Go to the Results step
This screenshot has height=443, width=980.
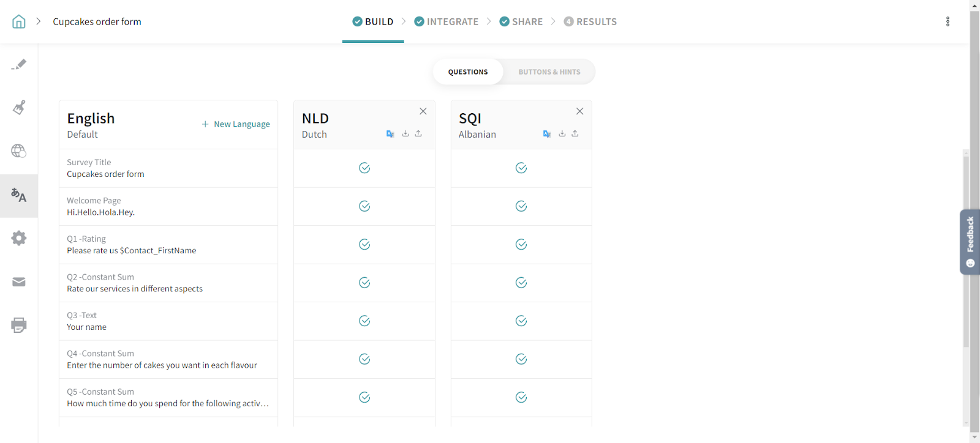[x=590, y=22]
